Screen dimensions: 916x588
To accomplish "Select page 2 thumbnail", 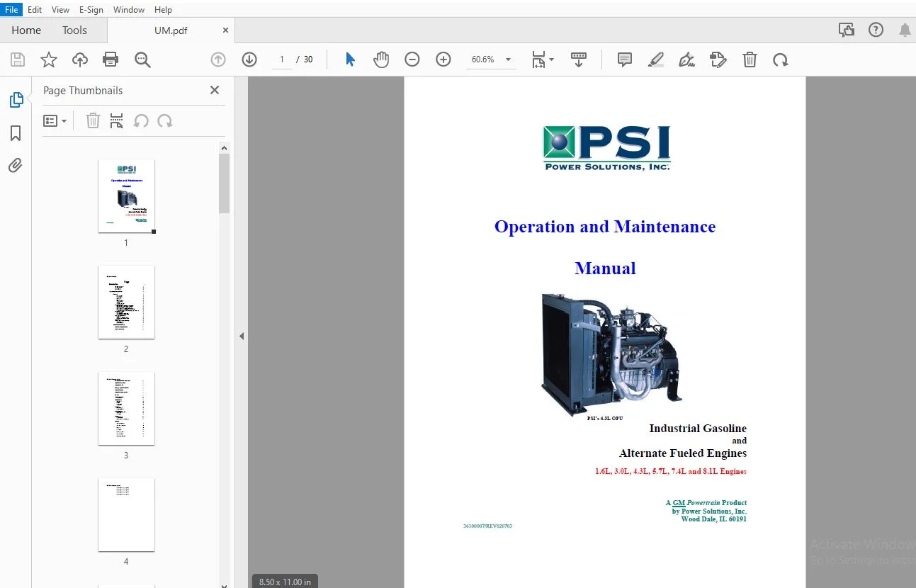I will tap(126, 303).
